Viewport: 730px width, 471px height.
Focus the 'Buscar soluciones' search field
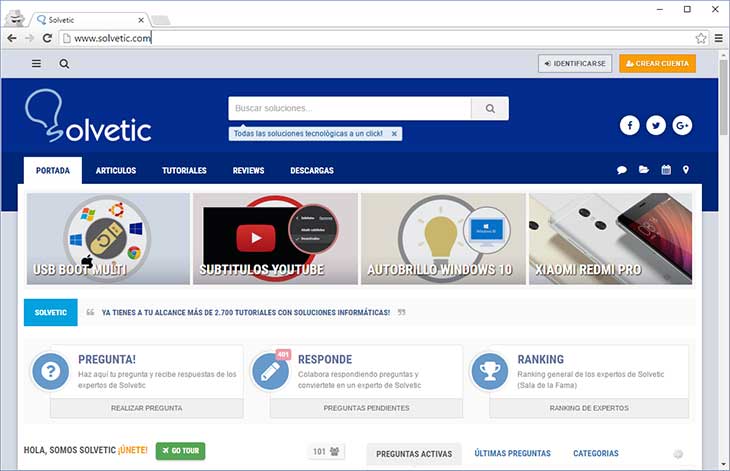(350, 108)
